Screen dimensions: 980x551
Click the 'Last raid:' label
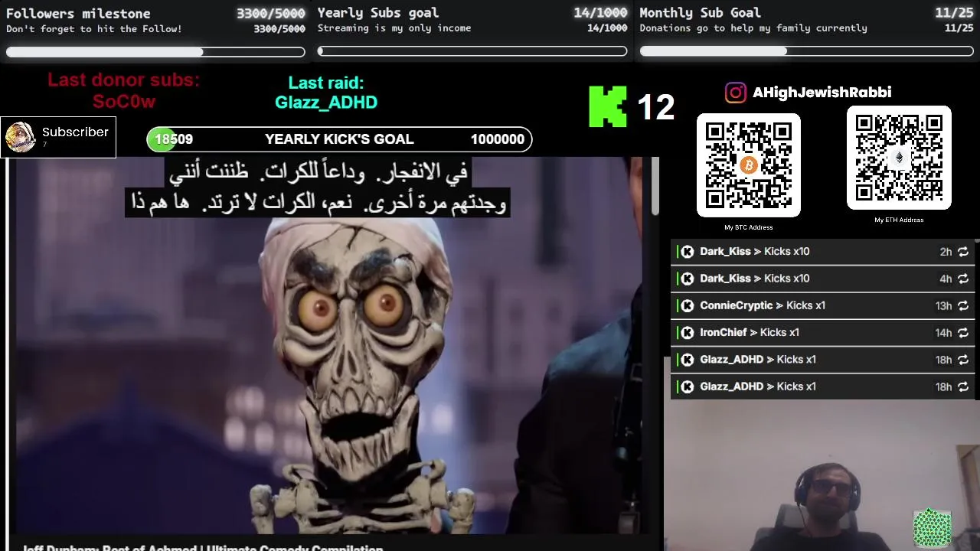point(326,83)
